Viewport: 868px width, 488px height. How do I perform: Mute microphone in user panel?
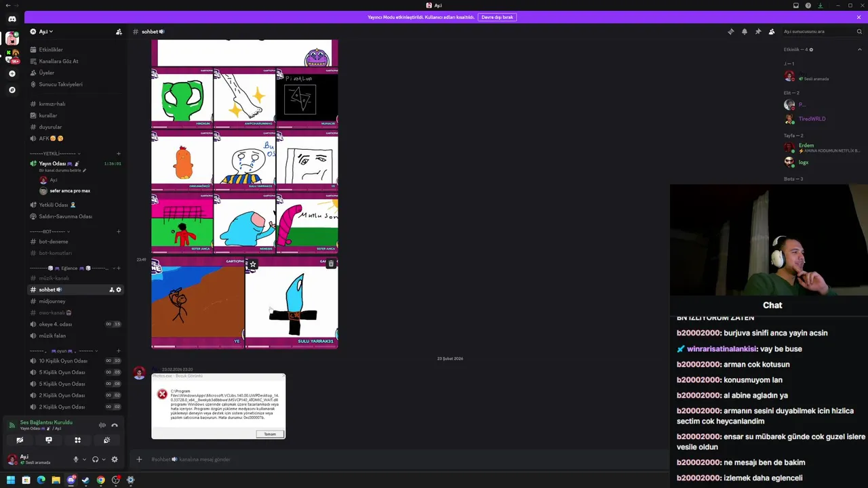pos(76,460)
